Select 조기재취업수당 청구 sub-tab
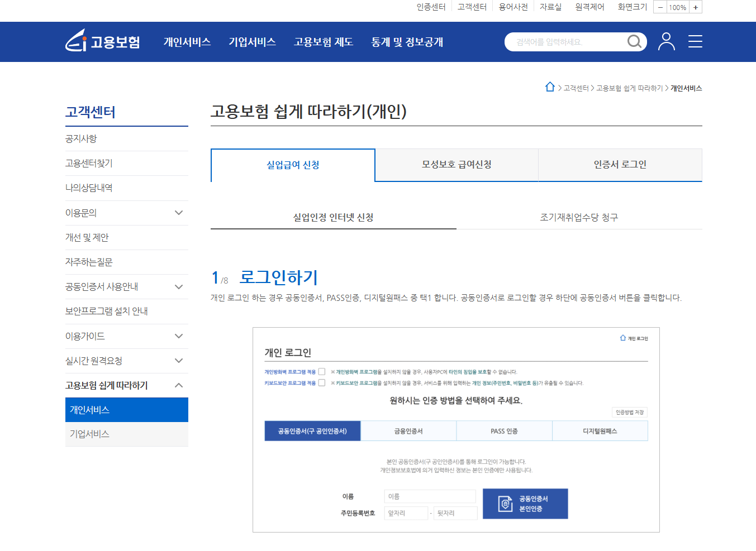The image size is (756, 551). (x=579, y=217)
